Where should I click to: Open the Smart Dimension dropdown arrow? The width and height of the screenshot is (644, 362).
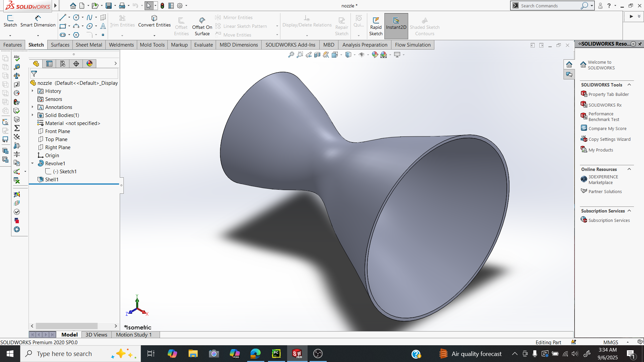[x=38, y=36]
